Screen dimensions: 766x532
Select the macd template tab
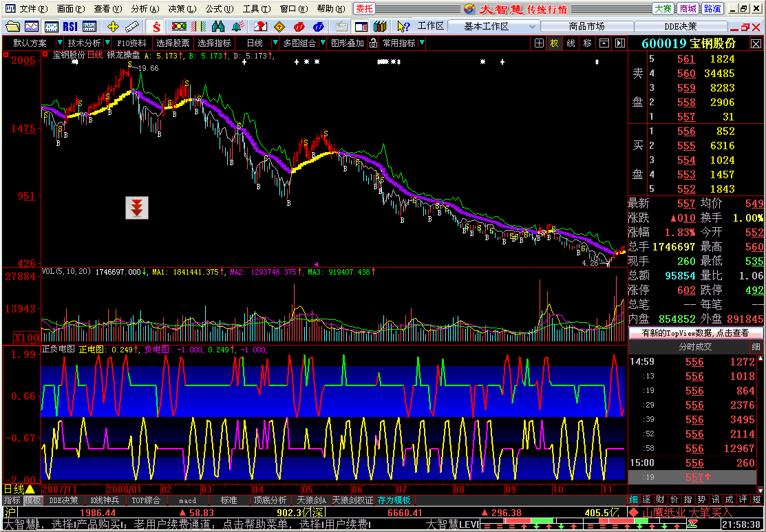188,500
